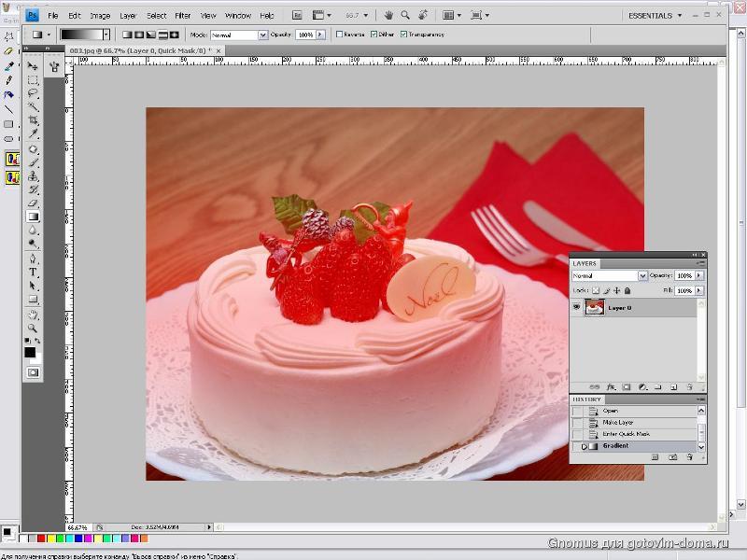Reset to default foreground and background colors
The image size is (747, 560).
tap(28, 341)
